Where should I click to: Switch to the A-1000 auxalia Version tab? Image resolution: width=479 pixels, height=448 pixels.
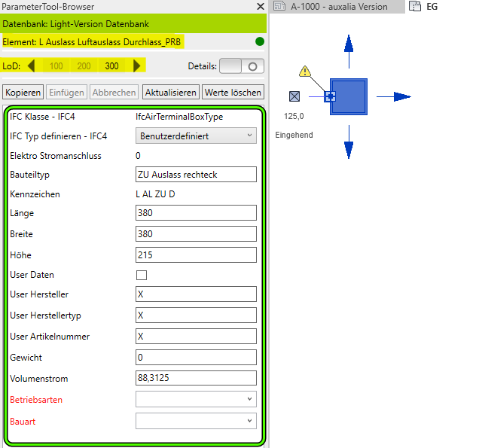pyautogui.click(x=339, y=7)
